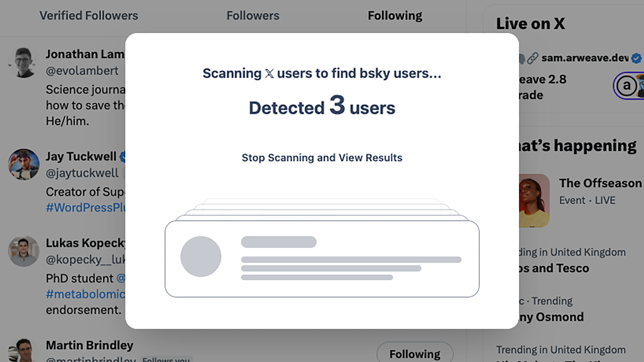
Task: Open the Followers tab
Action: tap(253, 15)
